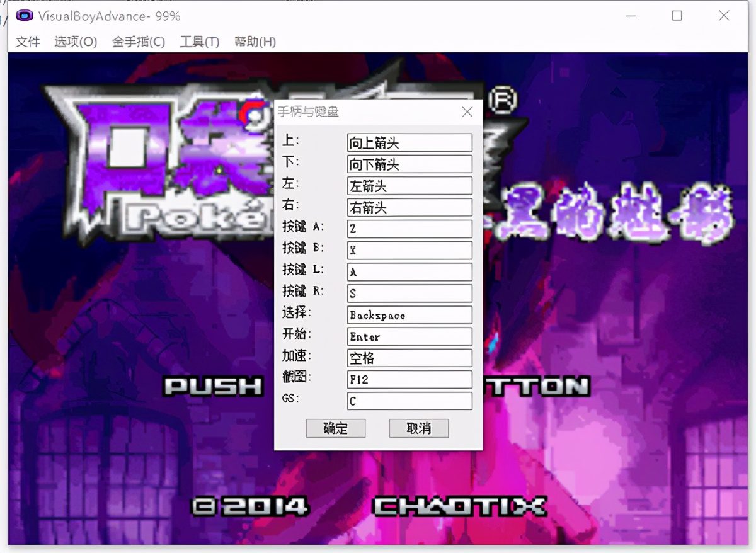The image size is (756, 553).
Task: Click the VisualBoyAdvance app icon in title bar
Action: click(x=25, y=16)
